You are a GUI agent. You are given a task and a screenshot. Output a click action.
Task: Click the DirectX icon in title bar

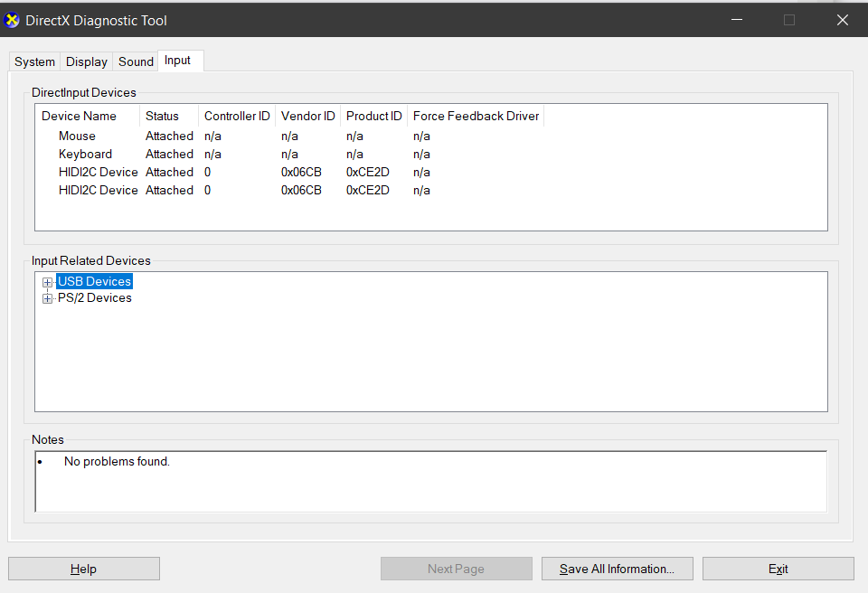click(13, 20)
